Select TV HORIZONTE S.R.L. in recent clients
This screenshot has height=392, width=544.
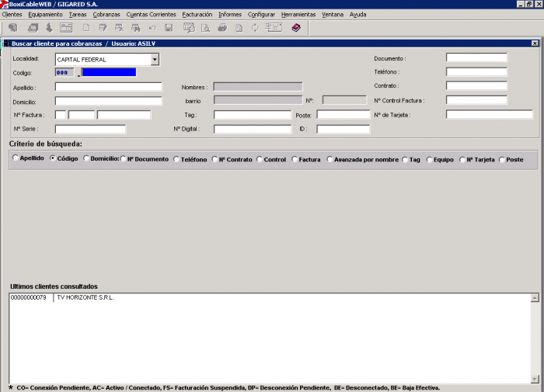click(x=85, y=297)
